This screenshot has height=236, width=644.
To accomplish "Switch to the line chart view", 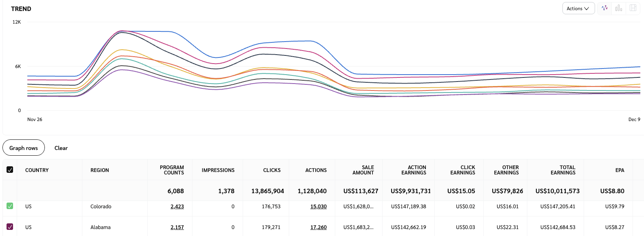I will click(x=604, y=8).
